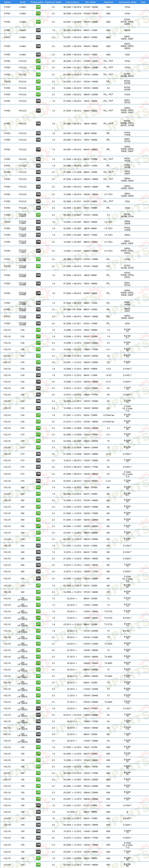Viewport: 149px width, 868px height.
Task: Click ON icon in Volvo V50 80kW/109KM # row
Action: (38, 812)
